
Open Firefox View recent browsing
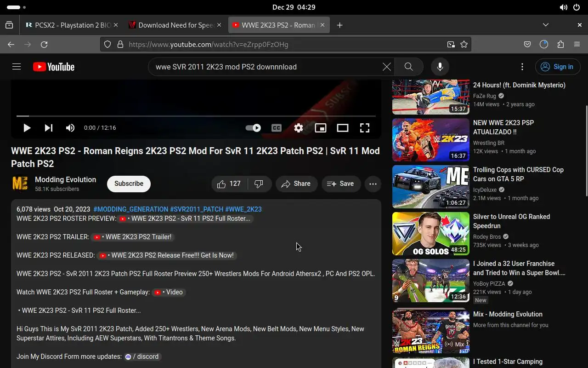click(9, 25)
